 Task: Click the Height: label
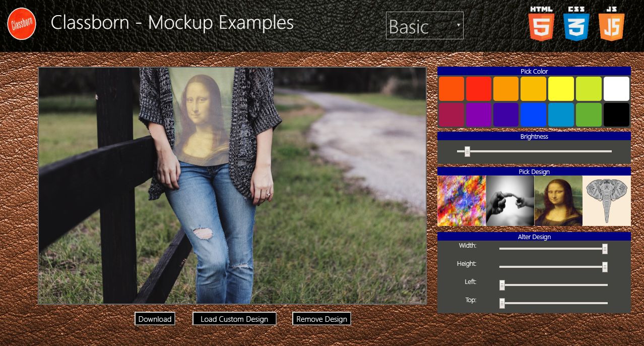(x=467, y=264)
